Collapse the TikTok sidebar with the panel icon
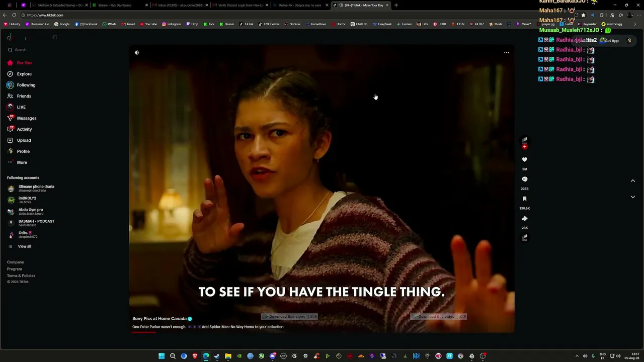 55,37
